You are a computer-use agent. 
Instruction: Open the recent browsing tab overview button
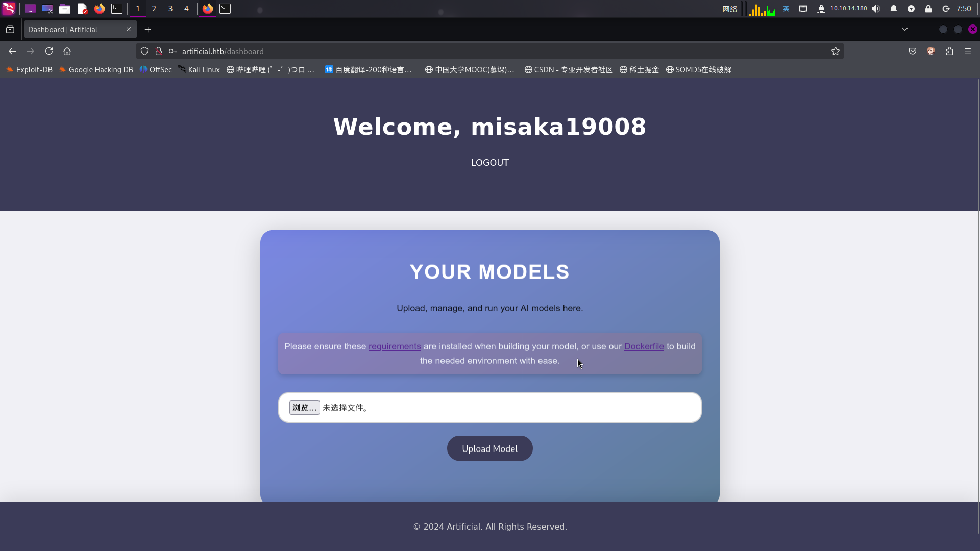tap(10, 30)
